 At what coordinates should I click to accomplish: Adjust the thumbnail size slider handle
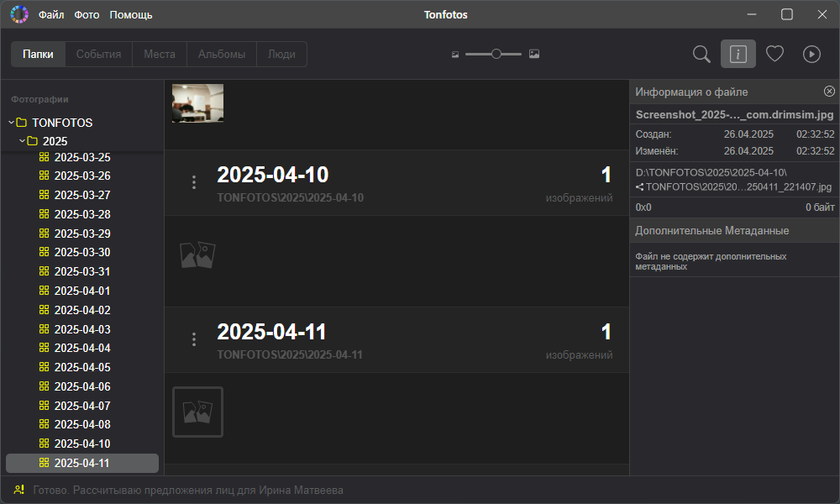[x=496, y=54]
